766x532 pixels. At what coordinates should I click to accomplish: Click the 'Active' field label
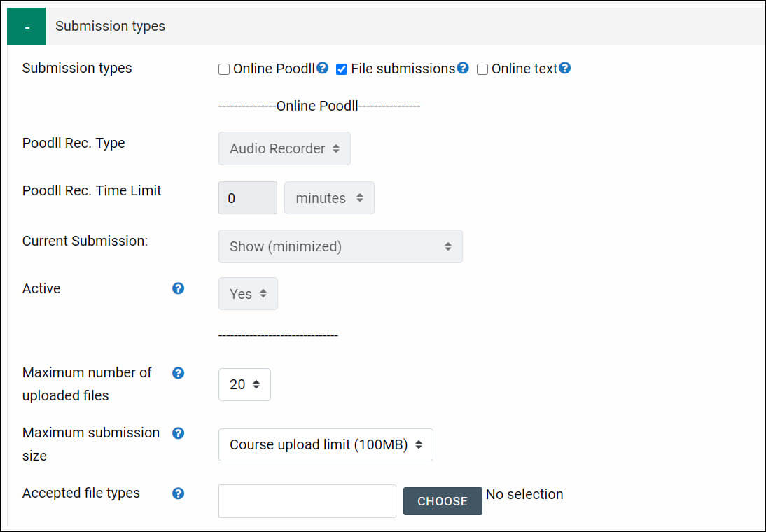[x=41, y=288]
